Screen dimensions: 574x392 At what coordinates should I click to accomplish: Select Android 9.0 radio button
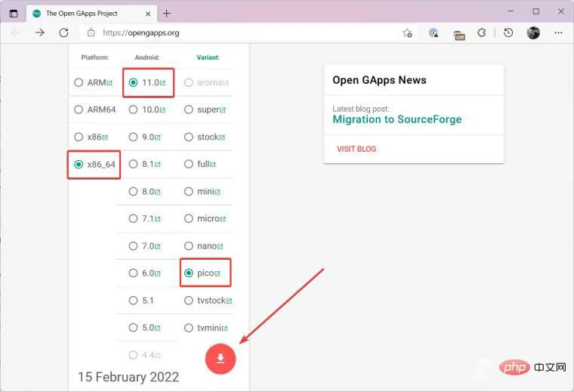[133, 137]
